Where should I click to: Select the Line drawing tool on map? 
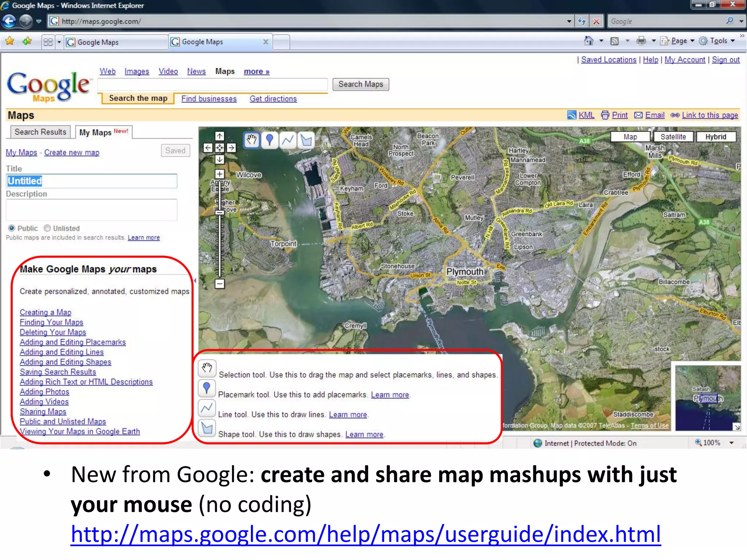coord(288,140)
